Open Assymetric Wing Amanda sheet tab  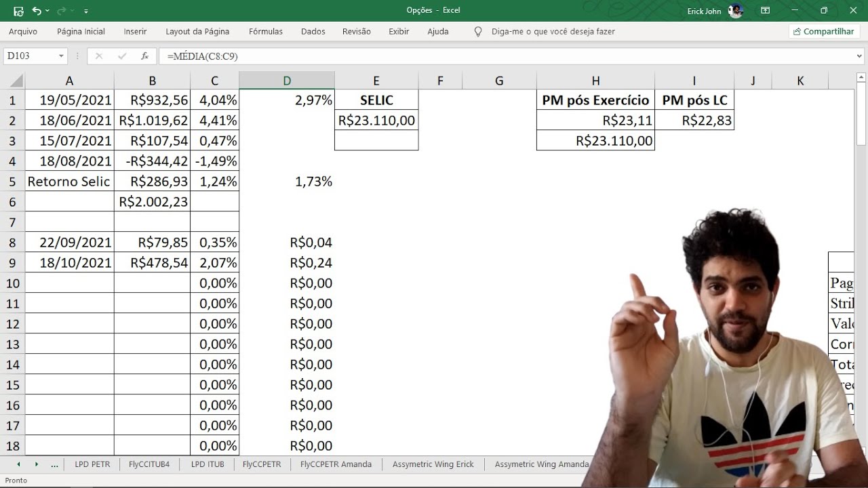(542, 464)
